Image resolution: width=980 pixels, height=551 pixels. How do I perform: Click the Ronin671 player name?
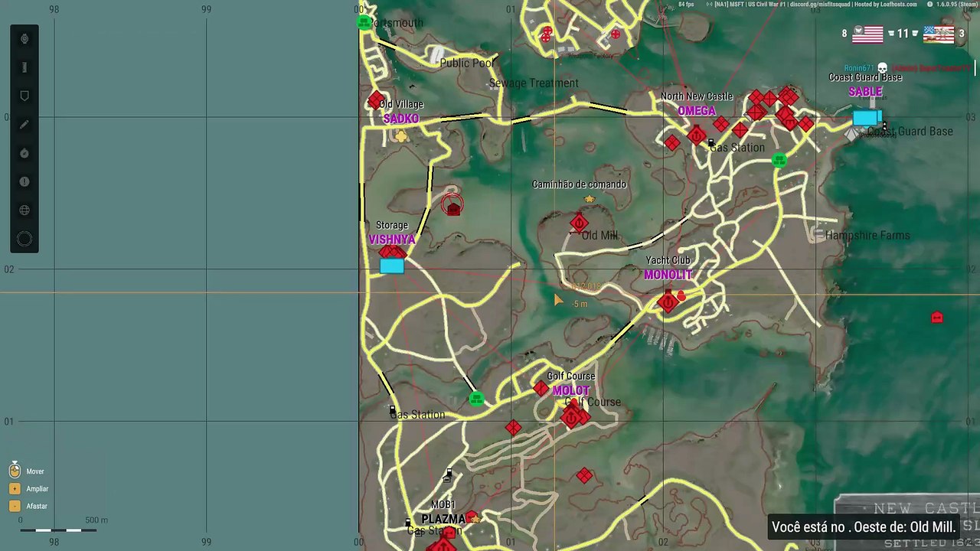click(859, 68)
